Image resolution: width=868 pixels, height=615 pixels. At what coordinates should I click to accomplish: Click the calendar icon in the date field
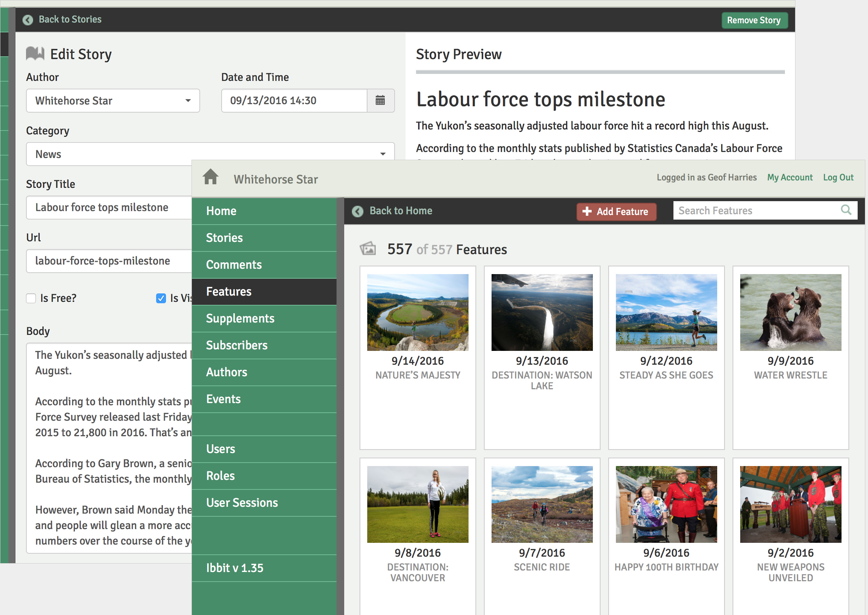[x=380, y=101]
